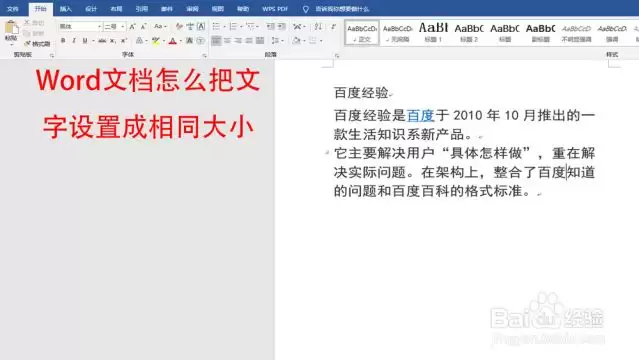Open the Change Case Aa dropdown
This screenshot has height=360, width=639.
(x=160, y=27)
